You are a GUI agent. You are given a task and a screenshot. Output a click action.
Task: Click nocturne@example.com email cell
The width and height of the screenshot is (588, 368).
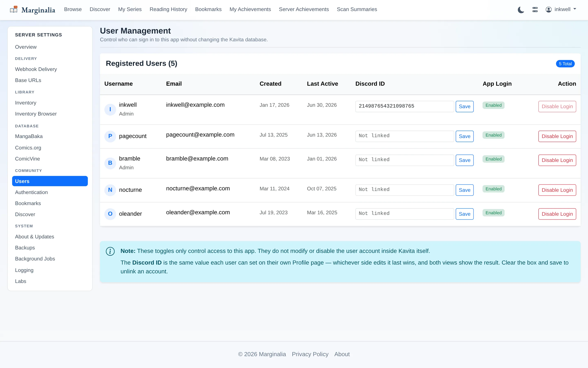198,188
